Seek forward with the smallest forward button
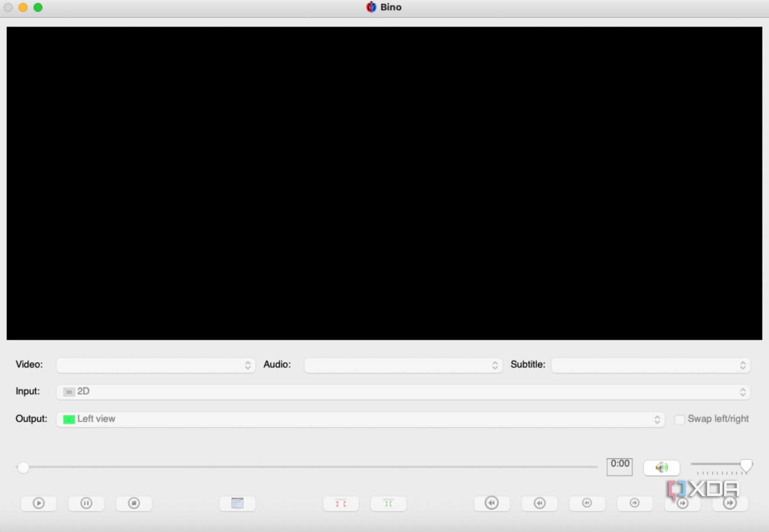Viewport: 769px width, 532px height. (634, 503)
